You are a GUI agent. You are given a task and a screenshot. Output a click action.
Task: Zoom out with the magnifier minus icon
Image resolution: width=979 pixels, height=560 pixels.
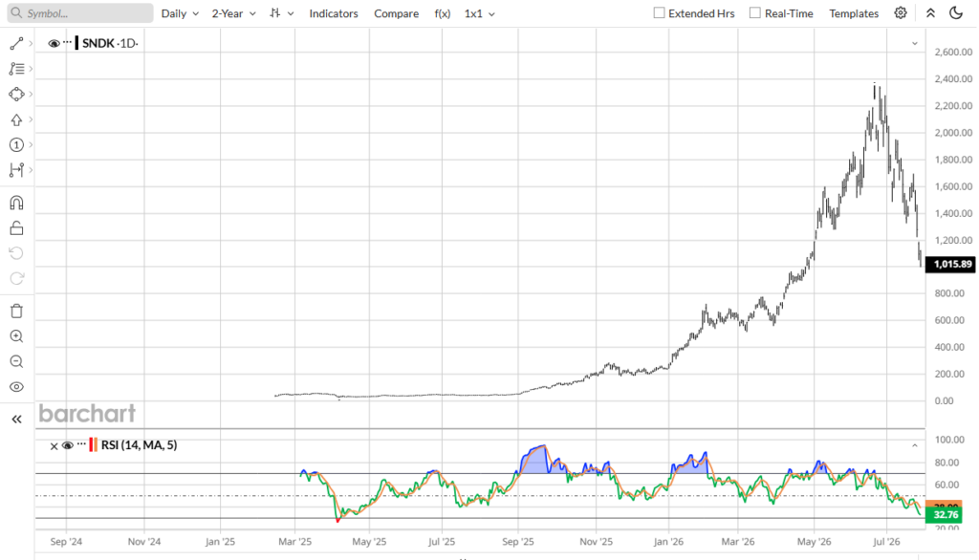coord(16,361)
